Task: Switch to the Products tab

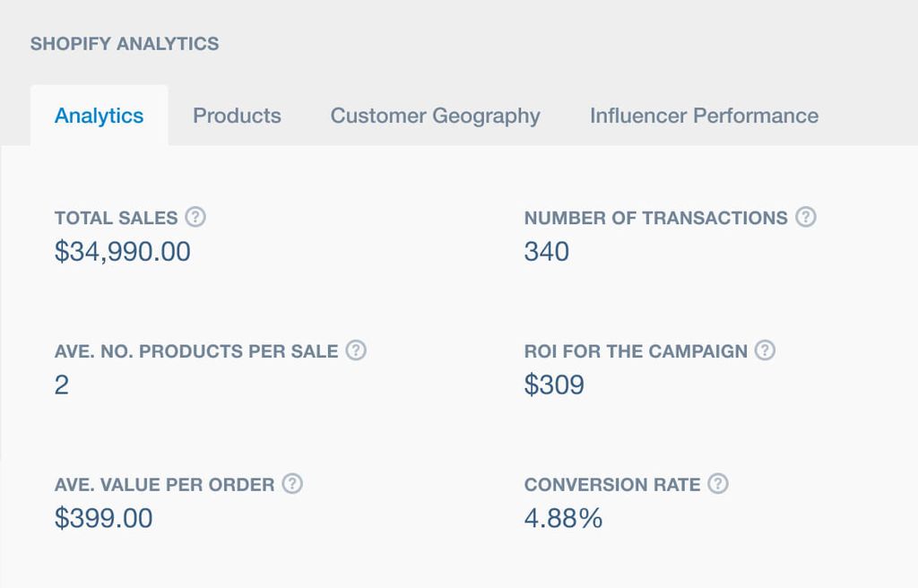Action: pos(237,116)
